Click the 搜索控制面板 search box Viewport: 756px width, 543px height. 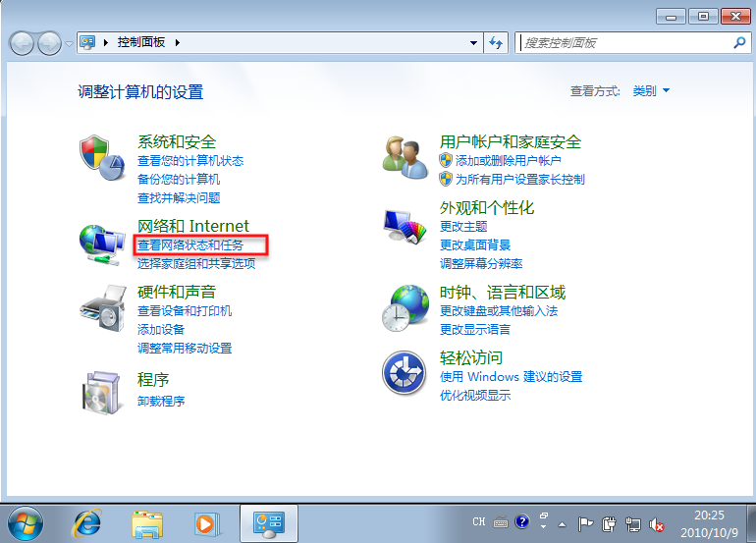pos(623,43)
